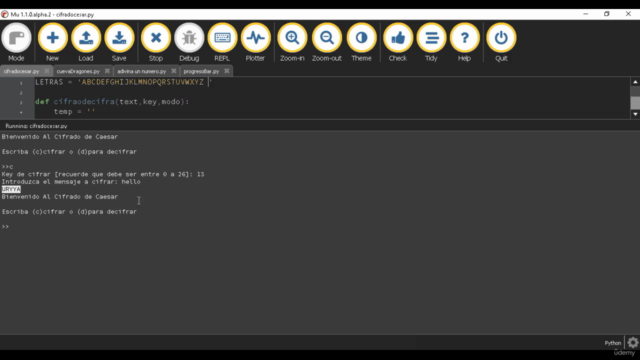This screenshot has height=360, width=640.
Task: Open the Mode selector
Action: 16,42
